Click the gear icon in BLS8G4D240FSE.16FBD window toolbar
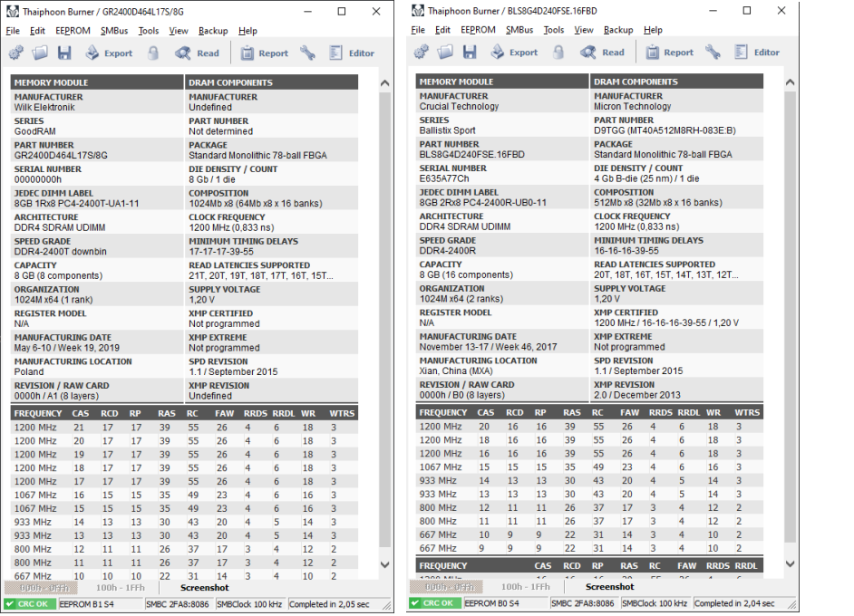The width and height of the screenshot is (854, 616). tap(422, 53)
